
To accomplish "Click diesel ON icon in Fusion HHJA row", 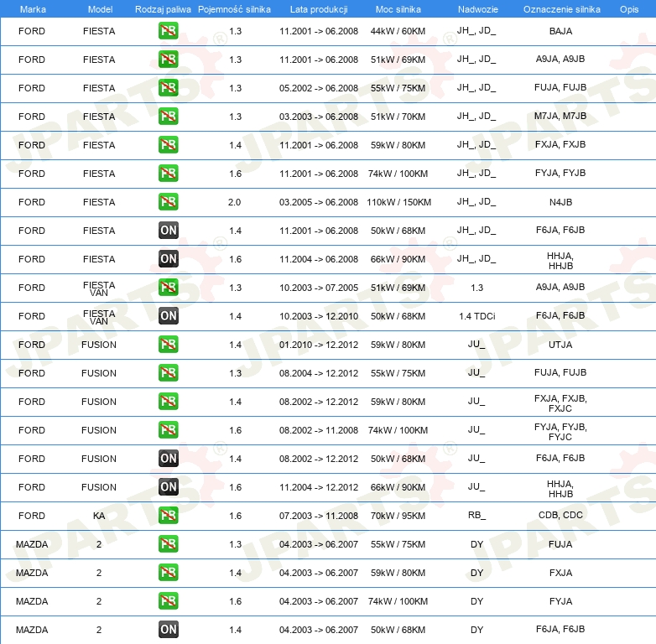I will 168,486.
